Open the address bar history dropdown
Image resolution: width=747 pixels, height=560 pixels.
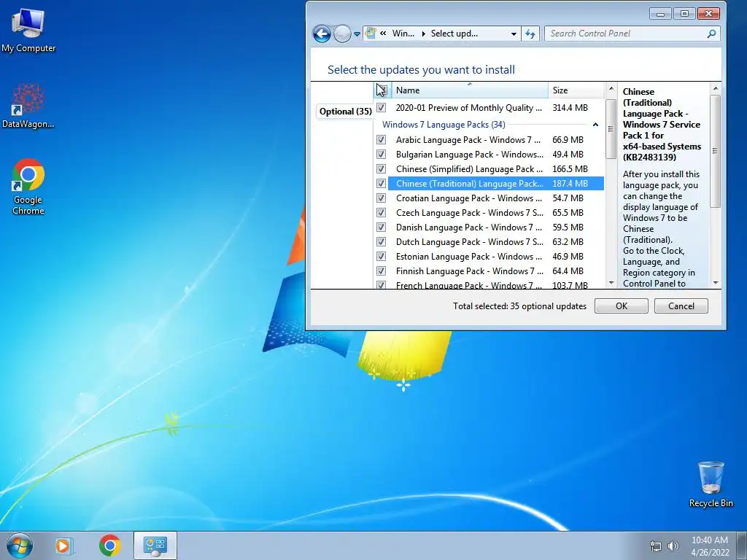click(x=514, y=34)
